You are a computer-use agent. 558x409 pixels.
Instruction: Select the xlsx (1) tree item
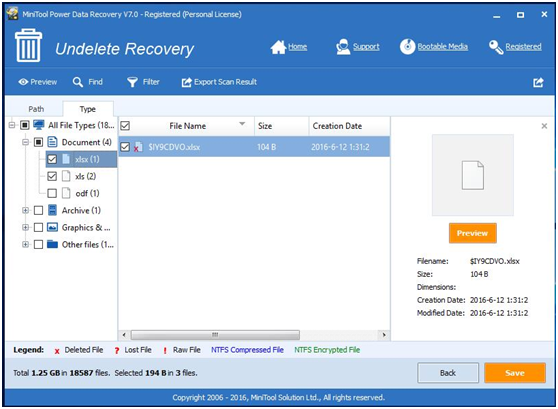(87, 159)
